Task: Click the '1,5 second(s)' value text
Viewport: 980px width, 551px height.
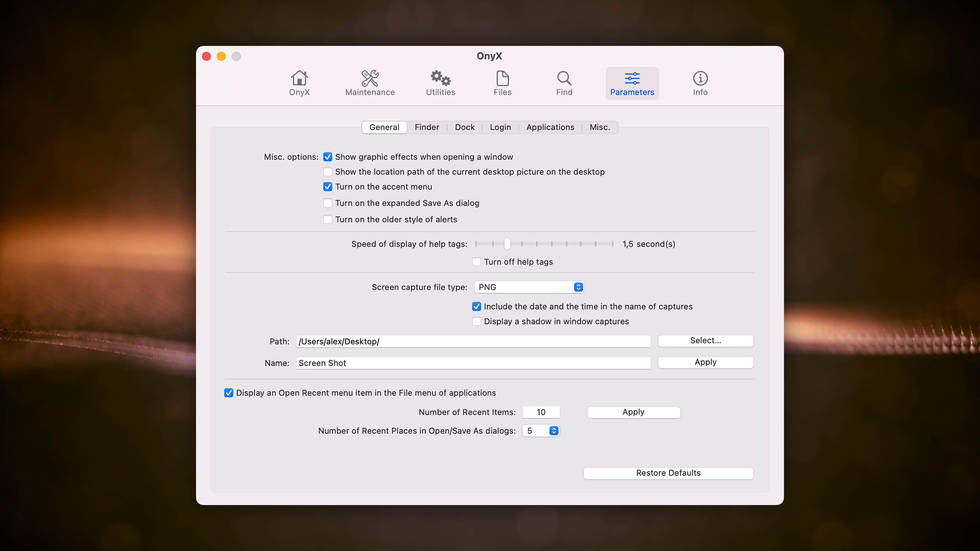Action: tap(649, 244)
